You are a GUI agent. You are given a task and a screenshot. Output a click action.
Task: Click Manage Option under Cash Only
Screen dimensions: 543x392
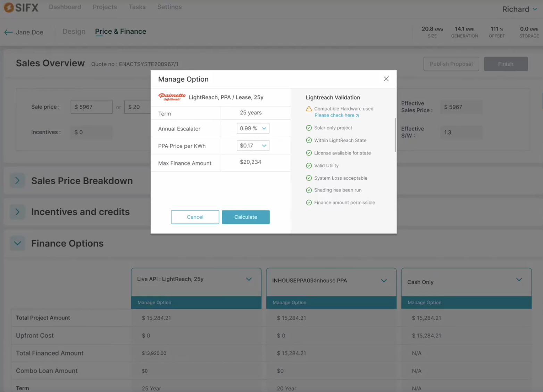pyautogui.click(x=466, y=302)
